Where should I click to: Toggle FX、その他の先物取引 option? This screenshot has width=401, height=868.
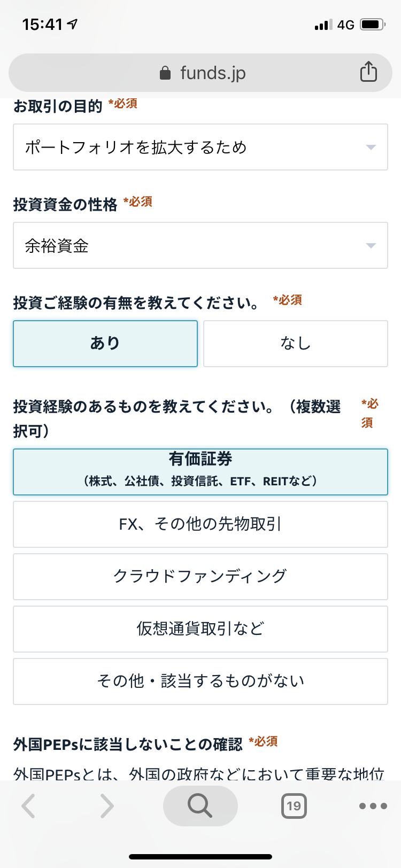pyautogui.click(x=200, y=524)
